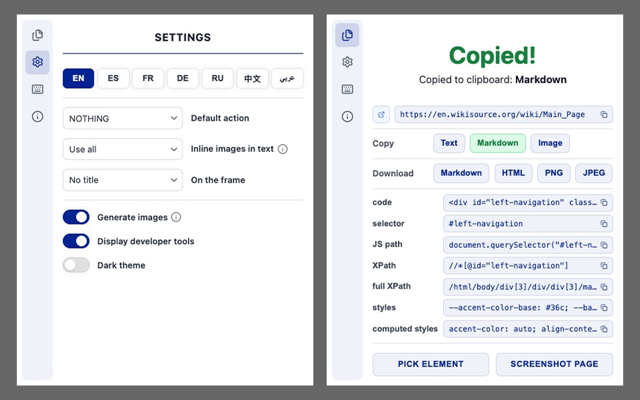Viewport: 640px width, 400px height.
Task: Copy the selector field value icon
Action: (604, 224)
